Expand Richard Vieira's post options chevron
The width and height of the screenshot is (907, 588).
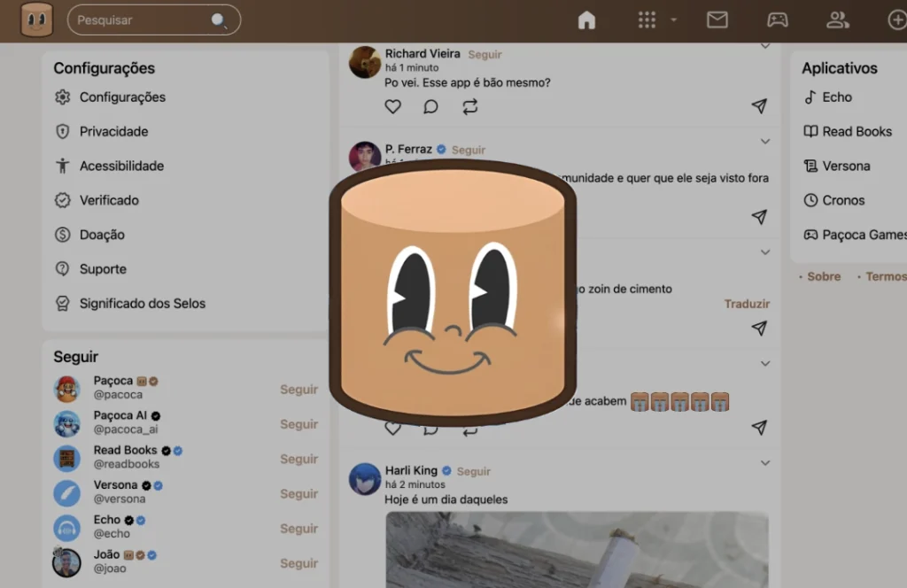coord(765,45)
